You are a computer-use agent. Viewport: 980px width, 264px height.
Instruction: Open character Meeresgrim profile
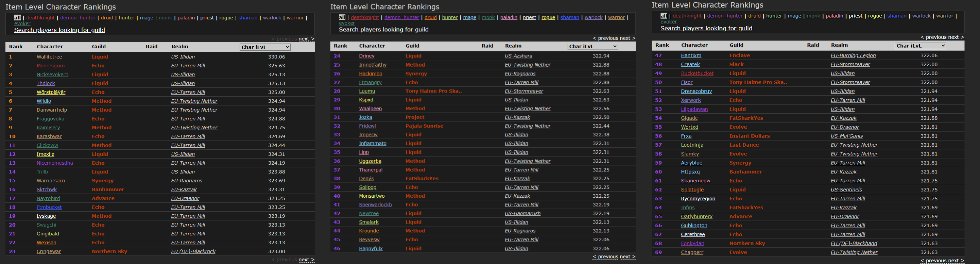(x=51, y=66)
